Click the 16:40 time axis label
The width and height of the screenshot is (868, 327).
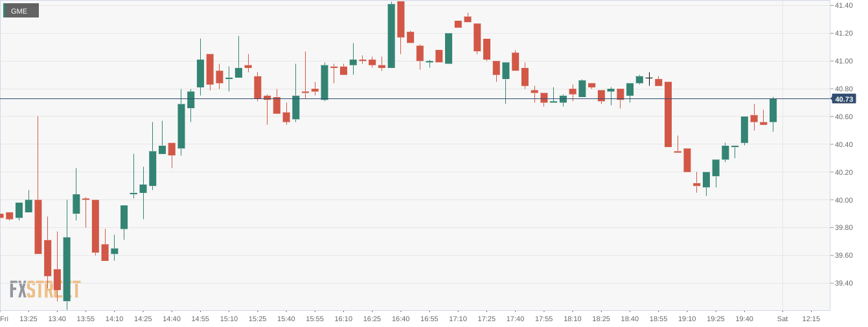(x=400, y=319)
